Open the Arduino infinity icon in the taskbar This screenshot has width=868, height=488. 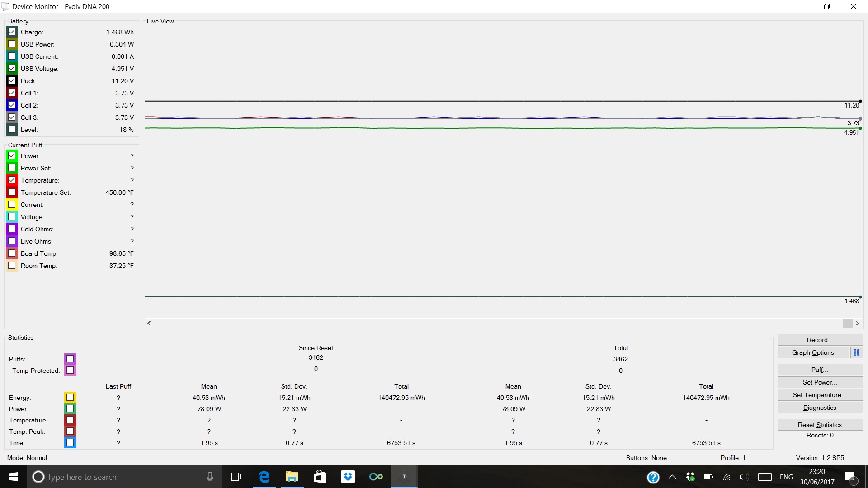click(x=376, y=477)
